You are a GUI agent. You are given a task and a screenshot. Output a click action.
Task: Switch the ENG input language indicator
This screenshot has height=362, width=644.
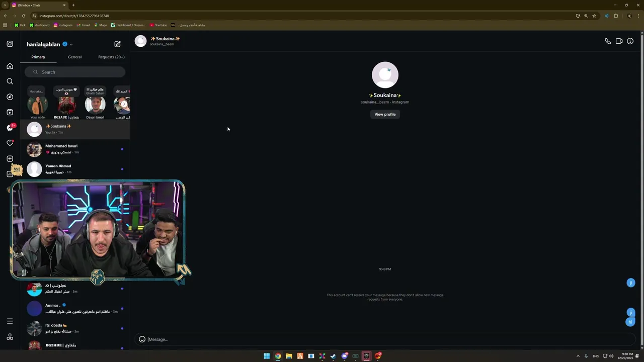(596, 356)
